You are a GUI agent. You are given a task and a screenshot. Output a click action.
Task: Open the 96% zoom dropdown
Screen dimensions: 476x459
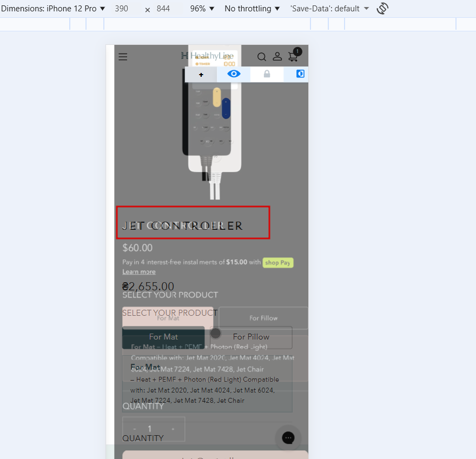pyautogui.click(x=202, y=9)
